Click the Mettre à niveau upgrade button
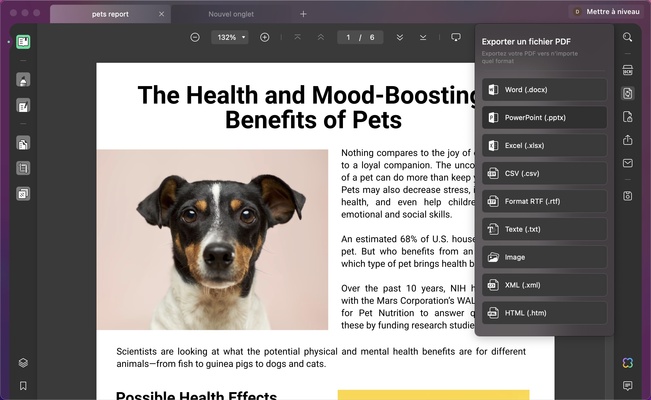This screenshot has width=651, height=400. [x=606, y=11]
